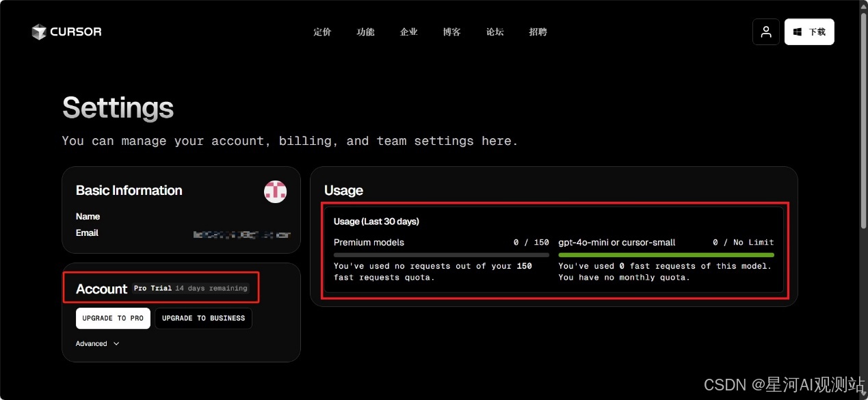Open the 招聘 careers page
The width and height of the screenshot is (868, 400).
tap(538, 32)
